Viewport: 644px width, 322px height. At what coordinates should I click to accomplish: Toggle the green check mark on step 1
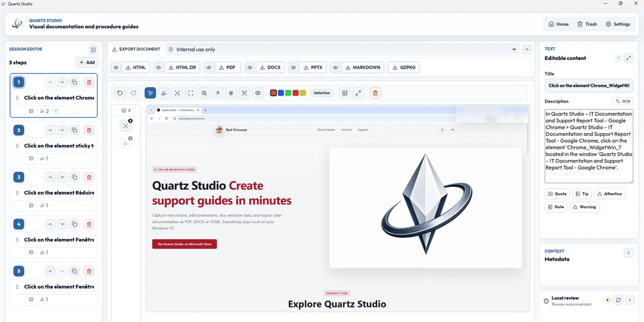tap(56, 111)
